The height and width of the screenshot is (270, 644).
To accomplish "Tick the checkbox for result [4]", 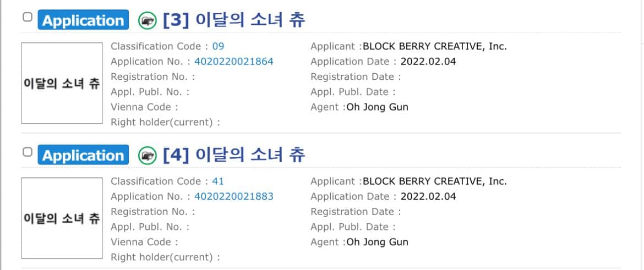I will coord(28,152).
